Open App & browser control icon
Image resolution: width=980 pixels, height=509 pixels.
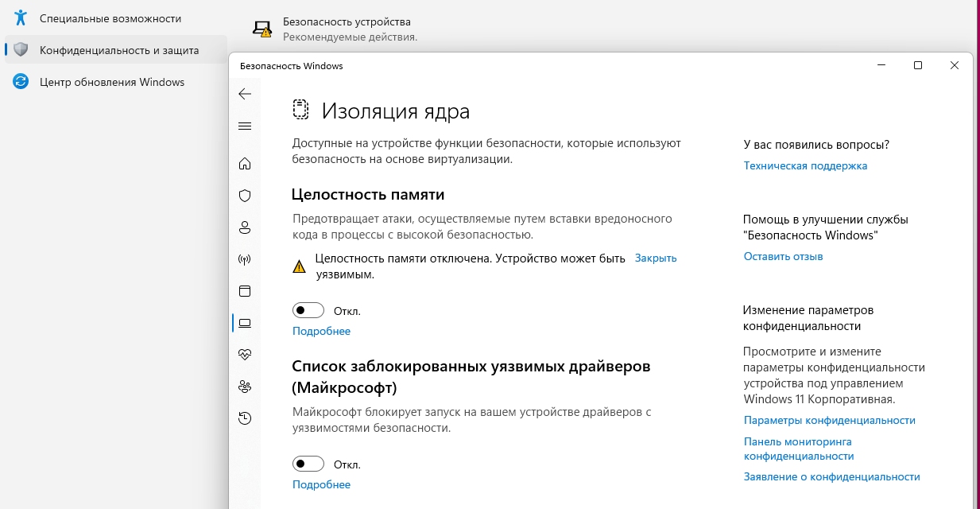pyautogui.click(x=245, y=291)
